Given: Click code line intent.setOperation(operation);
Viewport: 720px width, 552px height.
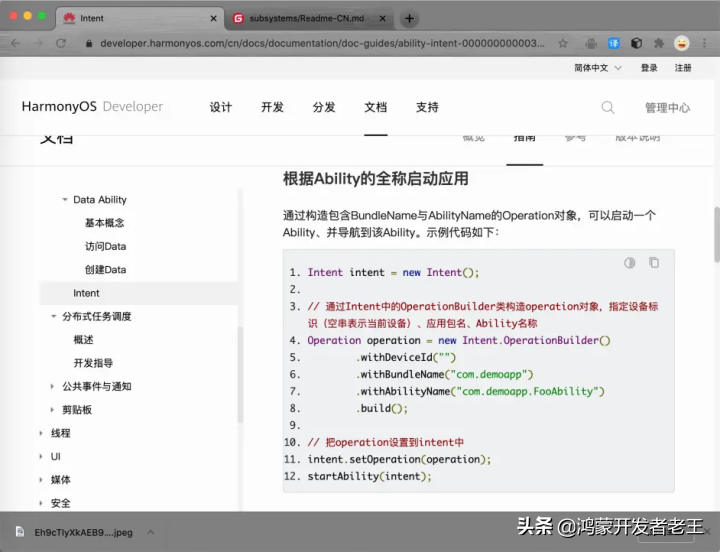Looking at the screenshot, I should tap(399, 459).
